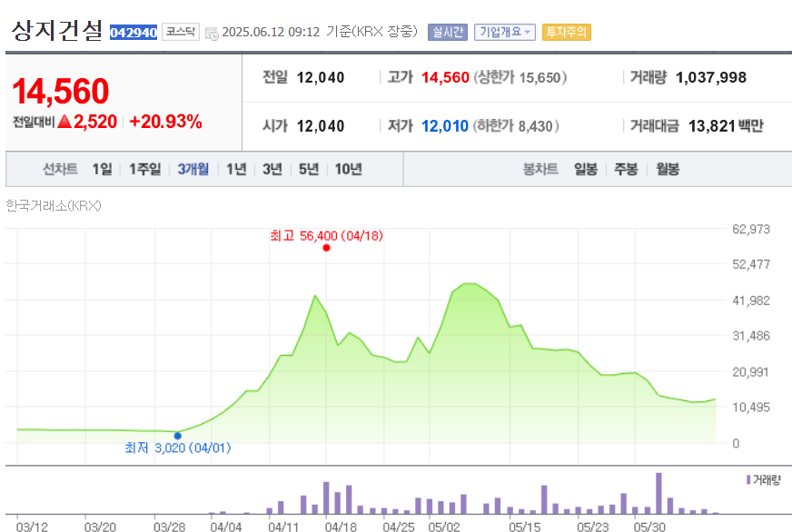Click the 05/15 date axis label

click(525, 527)
